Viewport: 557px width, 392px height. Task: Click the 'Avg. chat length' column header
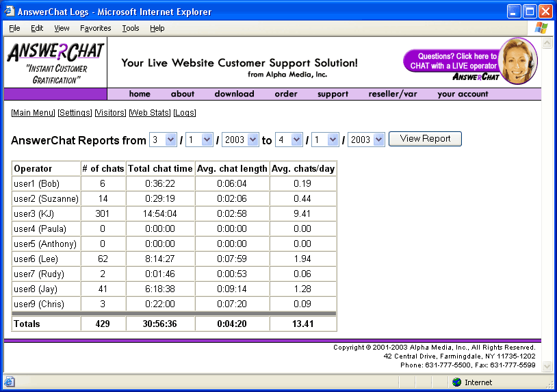pyautogui.click(x=232, y=169)
